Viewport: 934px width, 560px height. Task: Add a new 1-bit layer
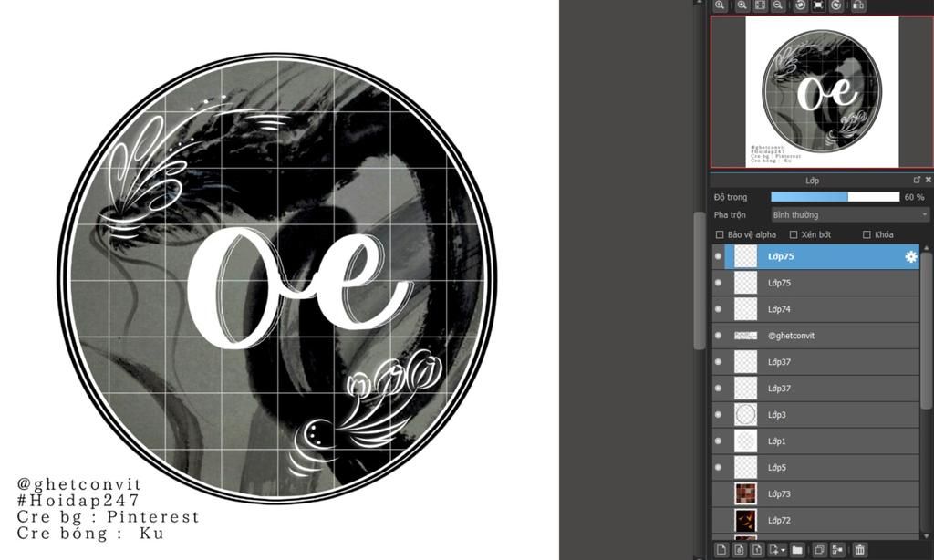click(x=756, y=549)
